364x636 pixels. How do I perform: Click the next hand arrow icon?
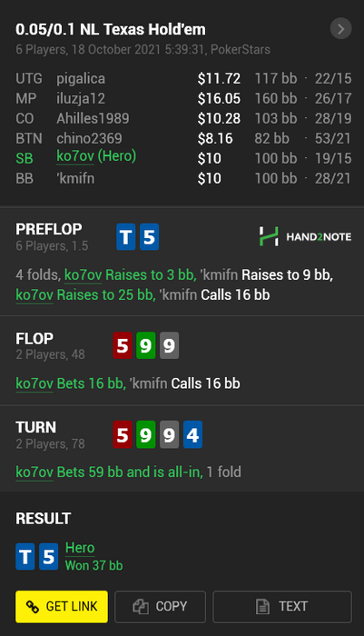tap(340, 29)
